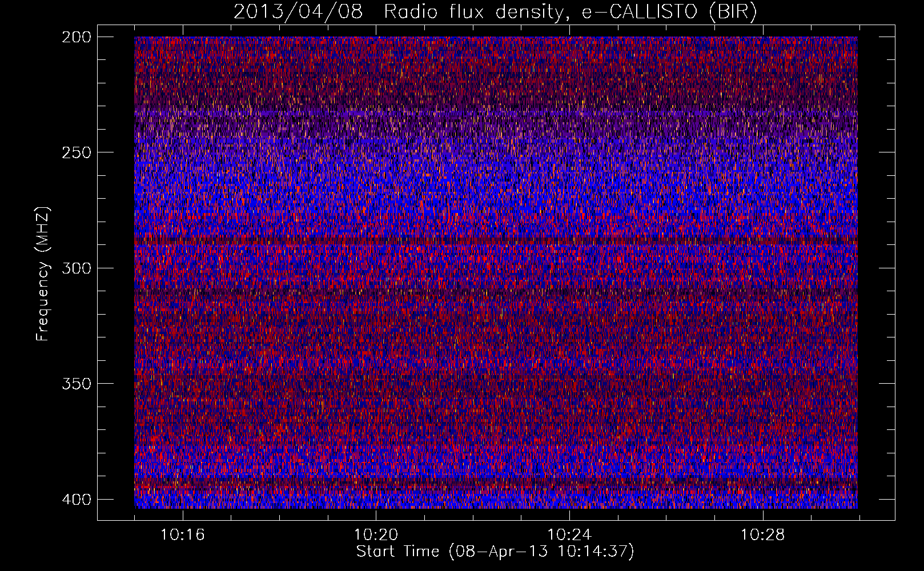This screenshot has width=924, height=571.
Task: Select the 200 frequency tick label
Action: tap(76, 37)
